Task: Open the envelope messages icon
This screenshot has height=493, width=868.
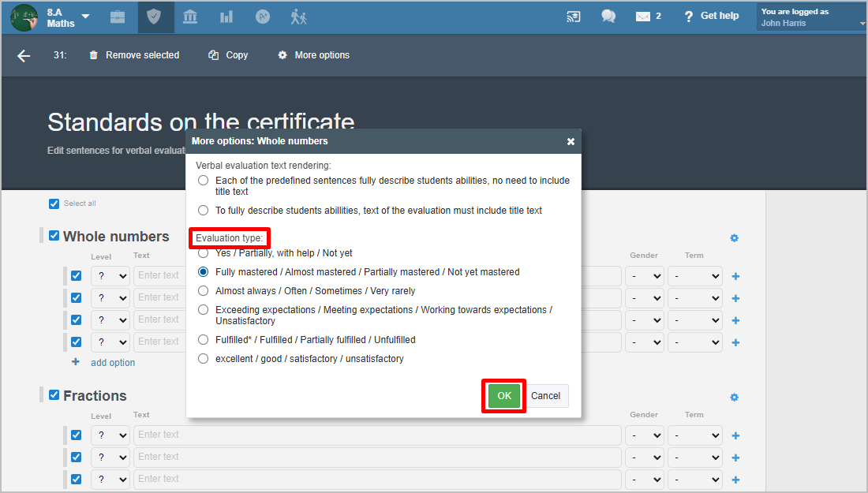Action: pos(643,17)
